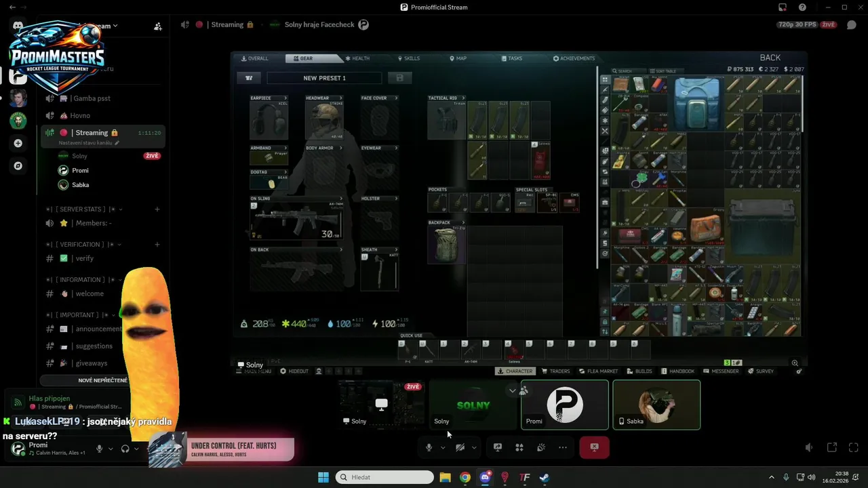Open the chat bubble icon in header
Screen dimensions: 868x488
point(852,25)
